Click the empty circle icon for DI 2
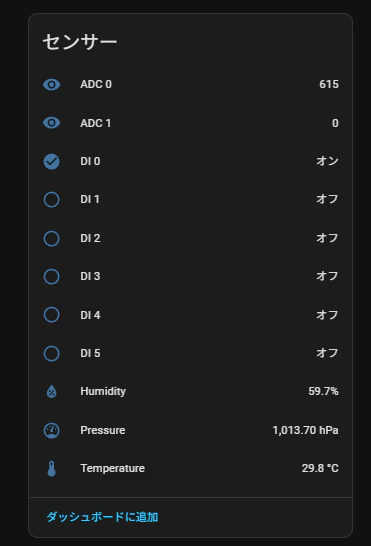The width and height of the screenshot is (371, 546). pos(52,239)
